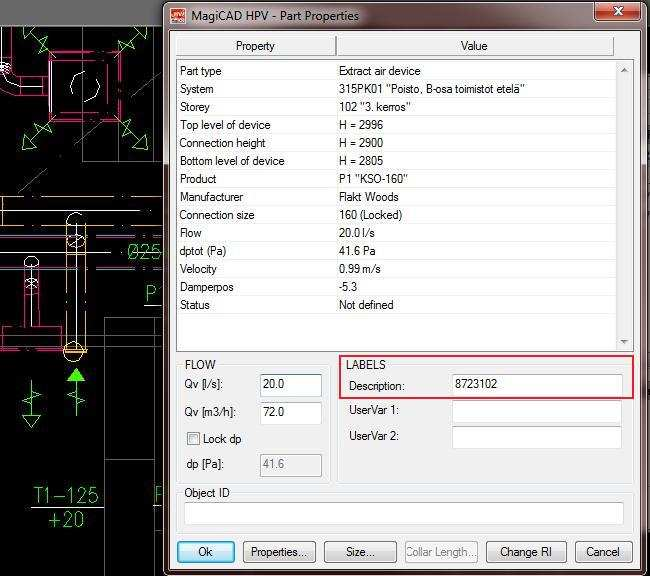Viewport: 650px width, 576px height.
Task: Click the Ok button
Action: (206, 552)
